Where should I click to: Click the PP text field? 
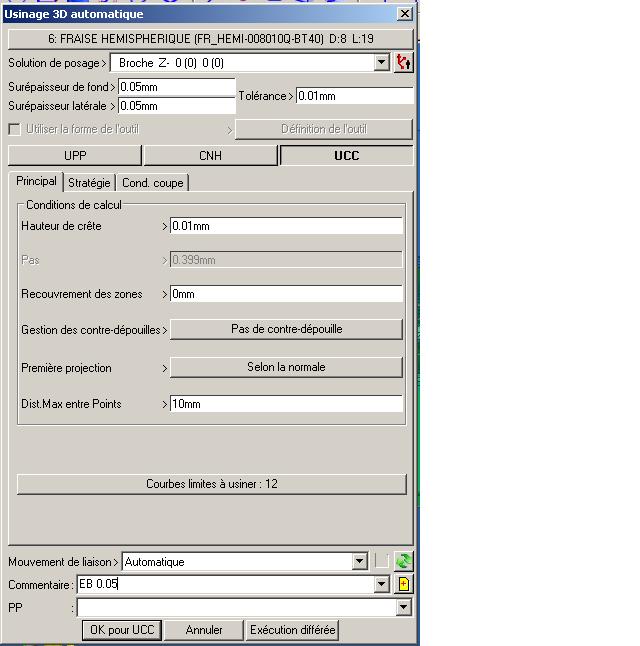[x=237, y=607]
